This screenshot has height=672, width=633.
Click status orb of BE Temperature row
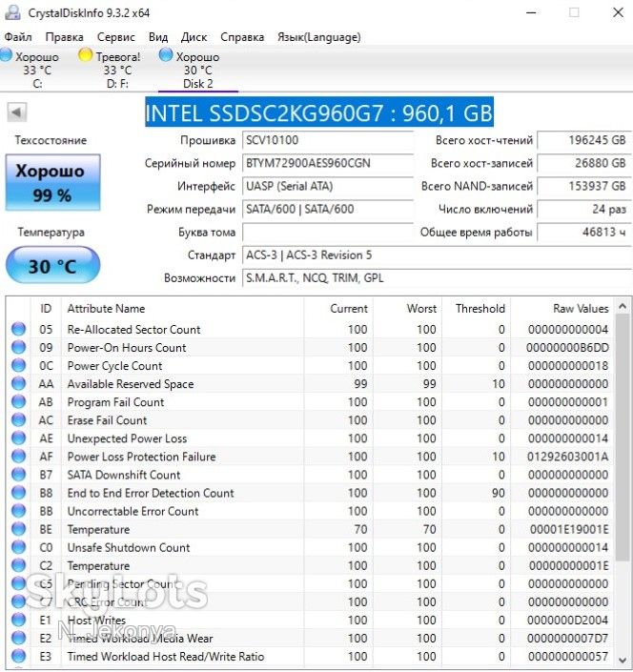tap(18, 529)
